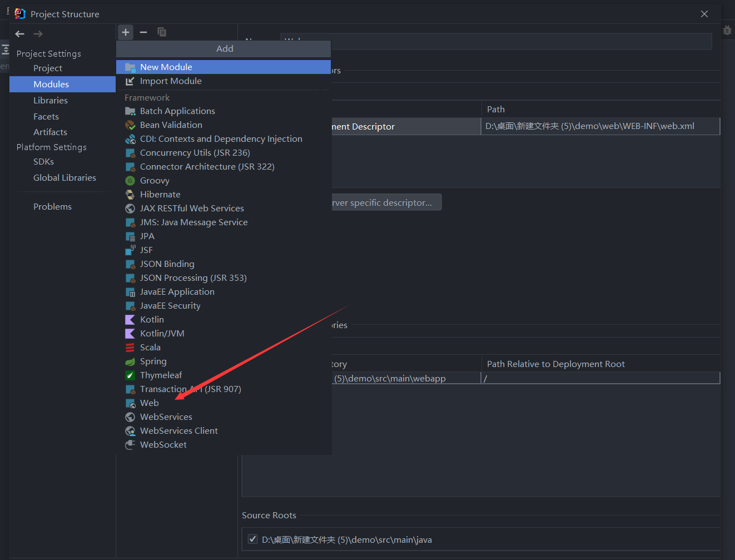Select JSON Binding framework entry

[x=224, y=264]
